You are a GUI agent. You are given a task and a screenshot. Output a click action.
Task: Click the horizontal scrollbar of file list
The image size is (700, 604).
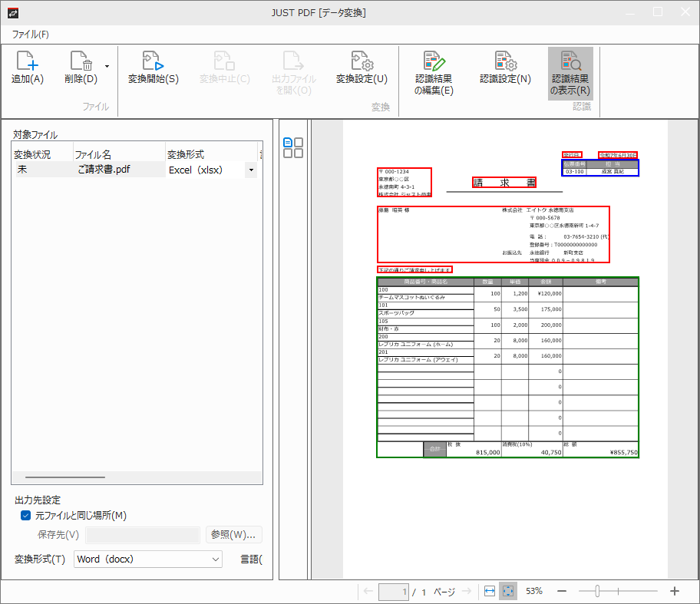65,477
